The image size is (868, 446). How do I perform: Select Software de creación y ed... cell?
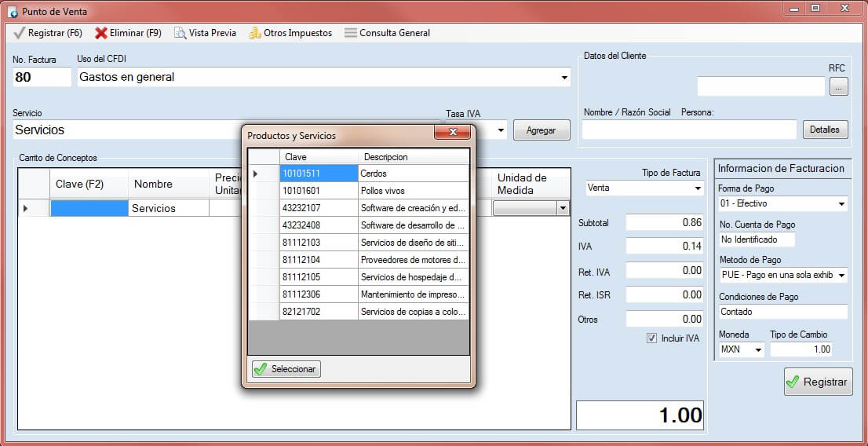pos(414,208)
